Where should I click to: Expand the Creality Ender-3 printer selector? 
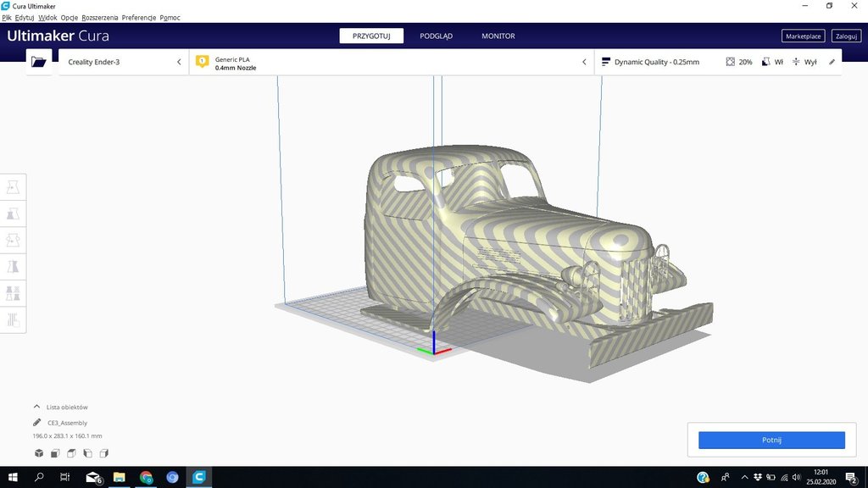click(x=123, y=62)
